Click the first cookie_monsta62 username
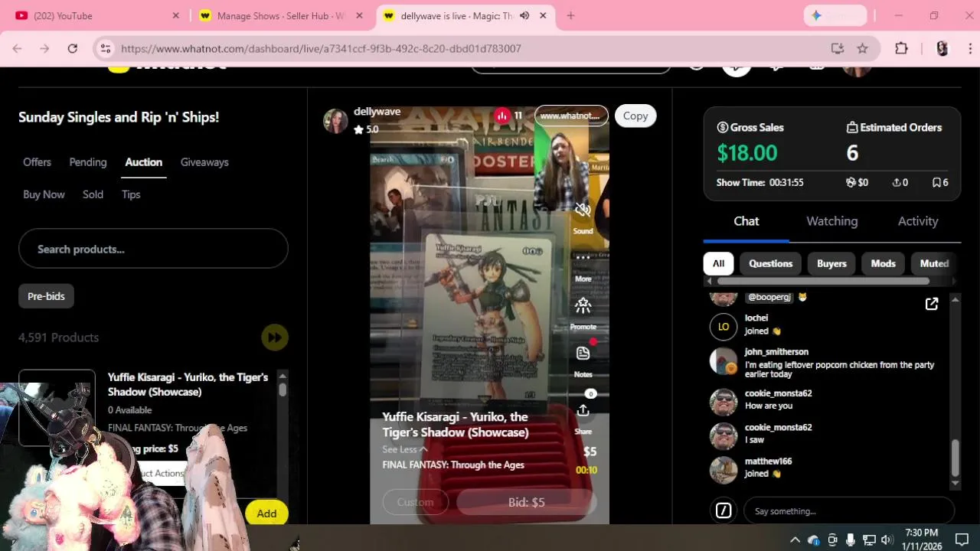 pos(778,393)
